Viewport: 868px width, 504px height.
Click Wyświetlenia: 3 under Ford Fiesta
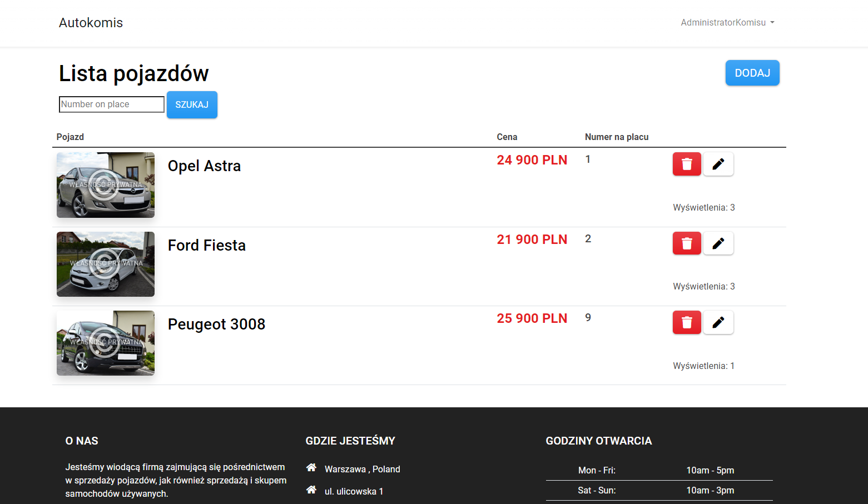click(x=704, y=286)
